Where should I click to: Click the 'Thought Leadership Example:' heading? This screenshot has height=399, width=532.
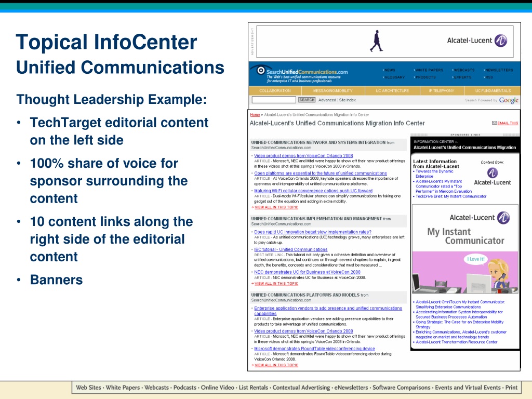click(112, 99)
